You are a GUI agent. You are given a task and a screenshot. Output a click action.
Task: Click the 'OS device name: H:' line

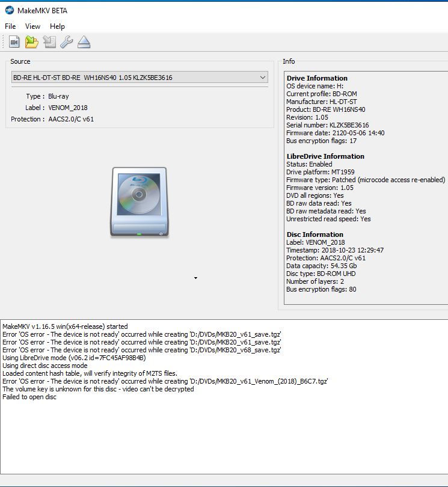[315, 86]
